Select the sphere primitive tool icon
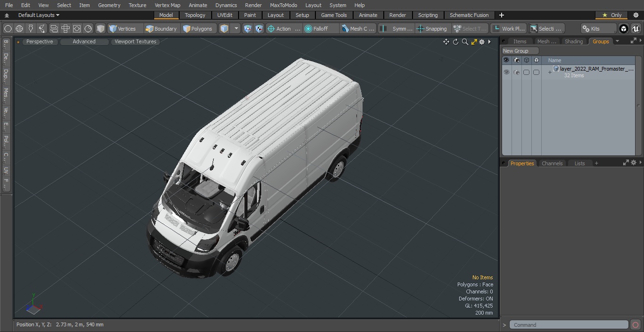644x332 pixels. pos(8,29)
